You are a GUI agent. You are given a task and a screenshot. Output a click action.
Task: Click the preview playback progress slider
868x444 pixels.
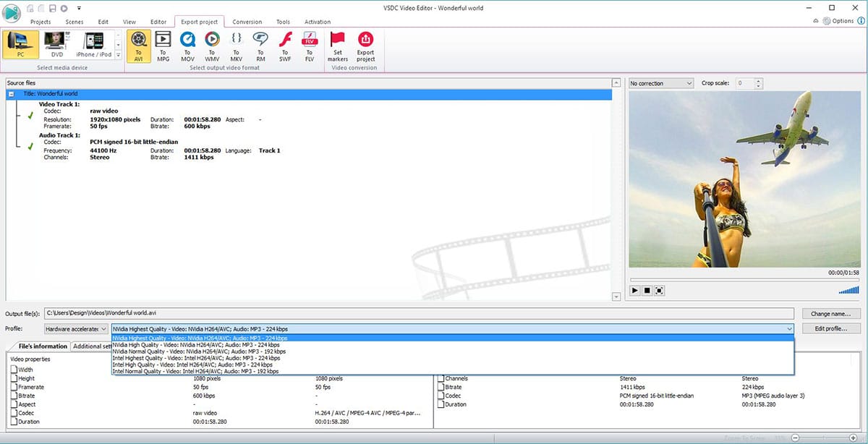[744, 280]
